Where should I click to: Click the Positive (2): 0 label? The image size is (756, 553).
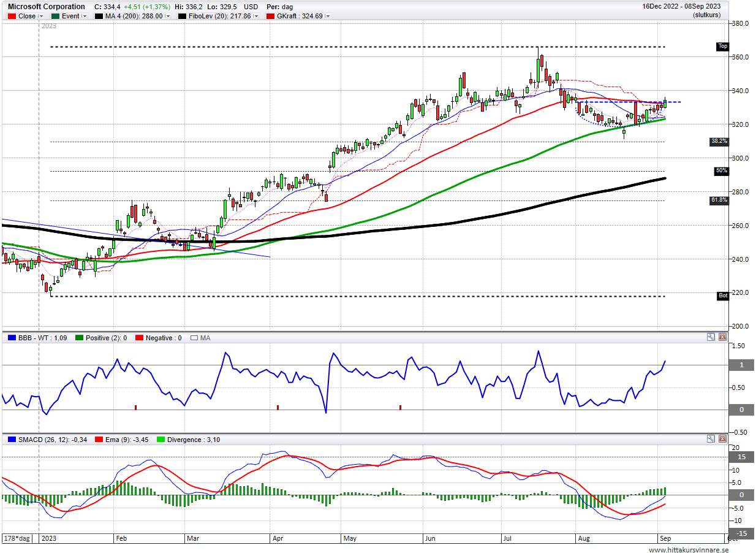(106, 338)
